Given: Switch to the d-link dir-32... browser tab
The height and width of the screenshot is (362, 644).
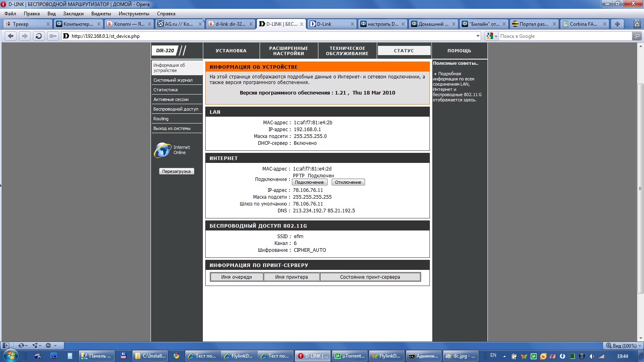Looking at the screenshot, I should click(x=230, y=24).
